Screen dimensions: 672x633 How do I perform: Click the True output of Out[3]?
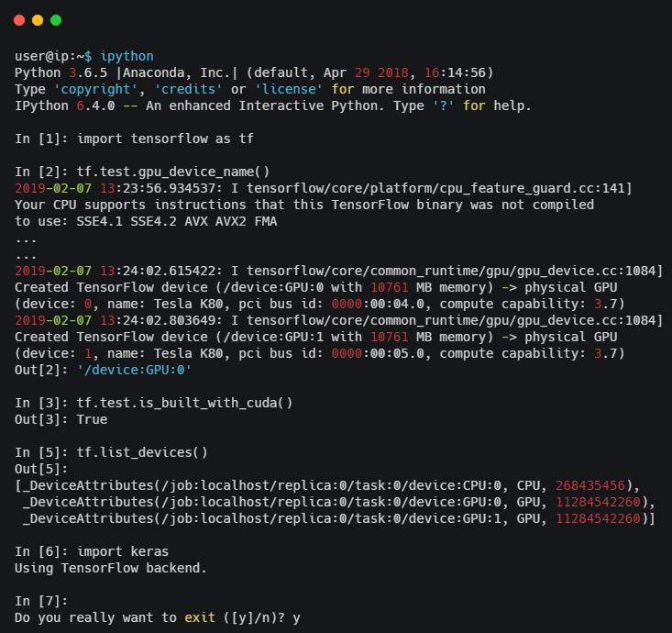point(93,419)
